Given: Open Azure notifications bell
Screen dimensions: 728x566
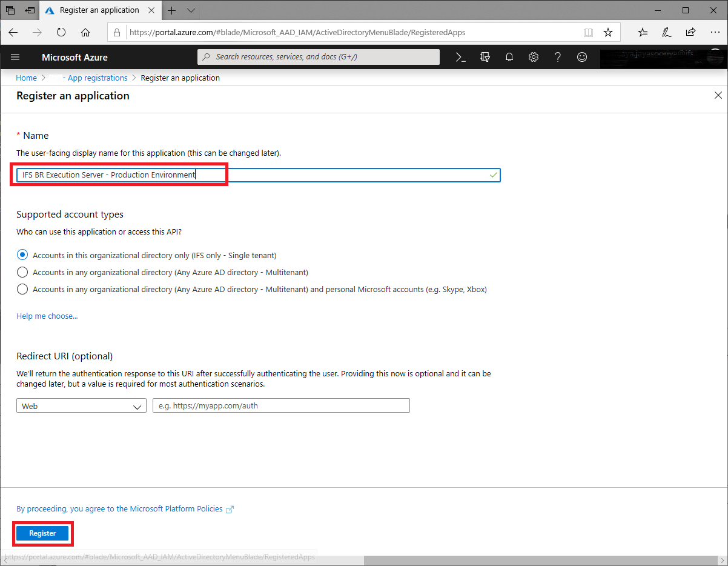Looking at the screenshot, I should (x=509, y=57).
